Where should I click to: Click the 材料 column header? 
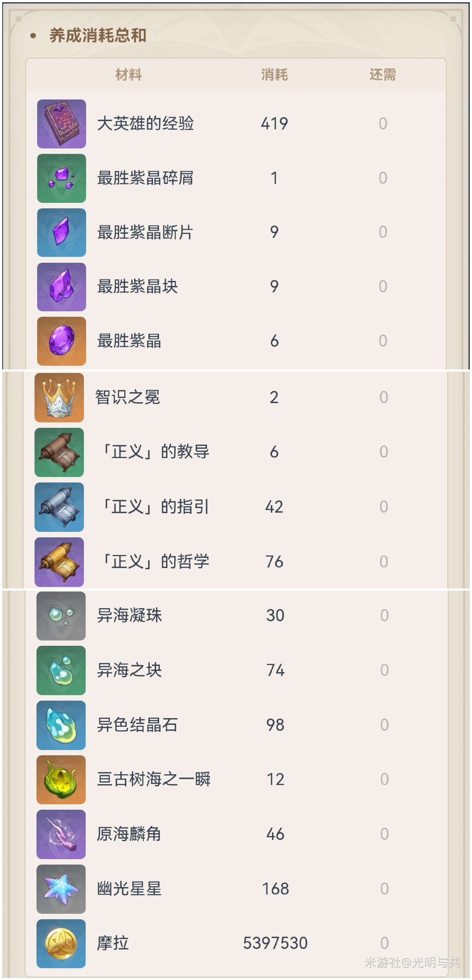128,75
